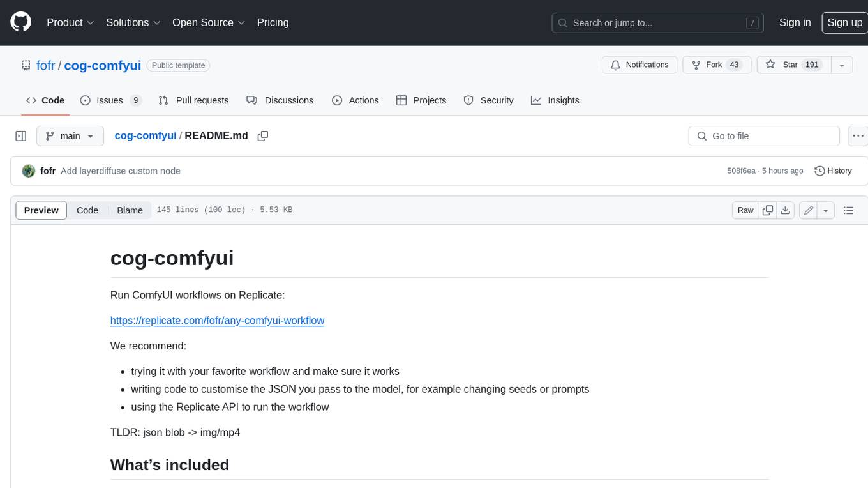Image resolution: width=868 pixels, height=488 pixels.
Task: Select the Preview view
Action: [x=41, y=210]
